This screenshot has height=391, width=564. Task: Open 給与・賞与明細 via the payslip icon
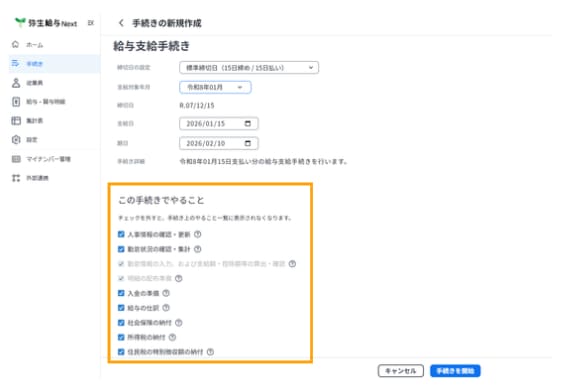tap(16, 102)
